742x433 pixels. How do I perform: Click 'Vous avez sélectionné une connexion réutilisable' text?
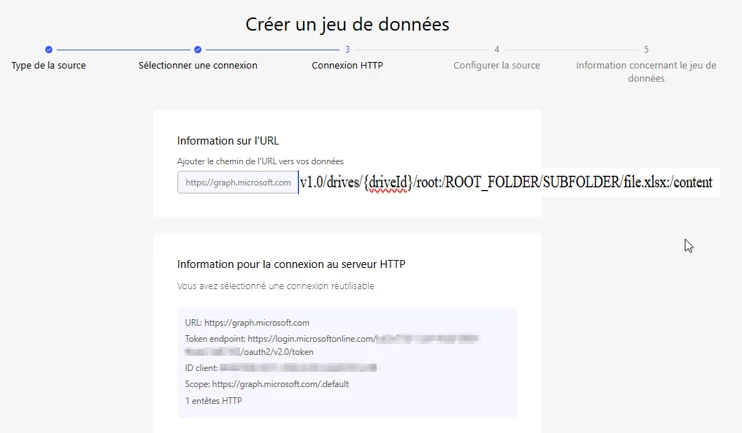(x=275, y=286)
